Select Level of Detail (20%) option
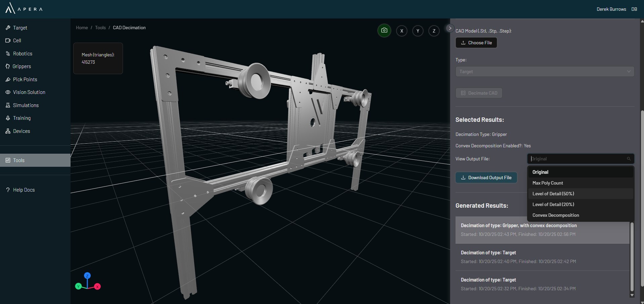This screenshot has width=644, height=304. (581, 204)
